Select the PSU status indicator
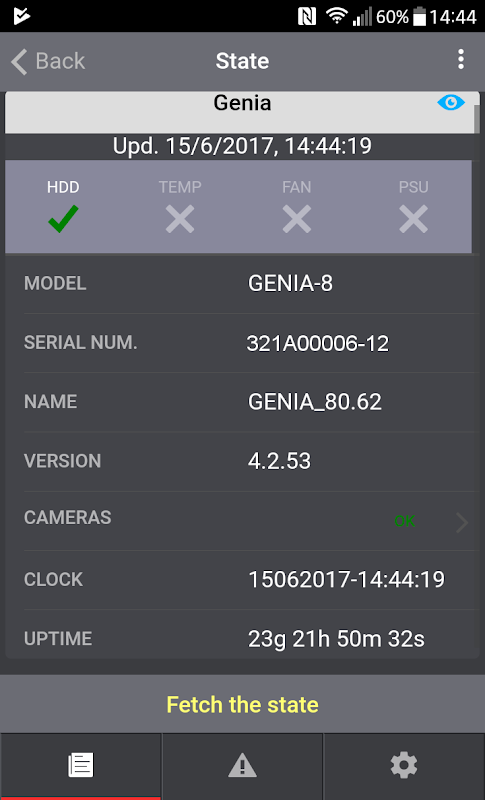The width and height of the screenshot is (485, 800). 414,207
